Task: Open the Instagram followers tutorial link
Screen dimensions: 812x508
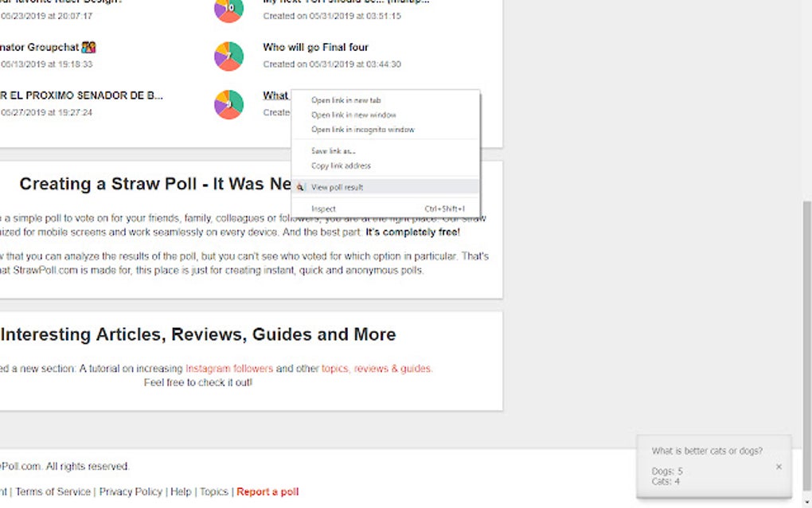Action: click(228, 368)
